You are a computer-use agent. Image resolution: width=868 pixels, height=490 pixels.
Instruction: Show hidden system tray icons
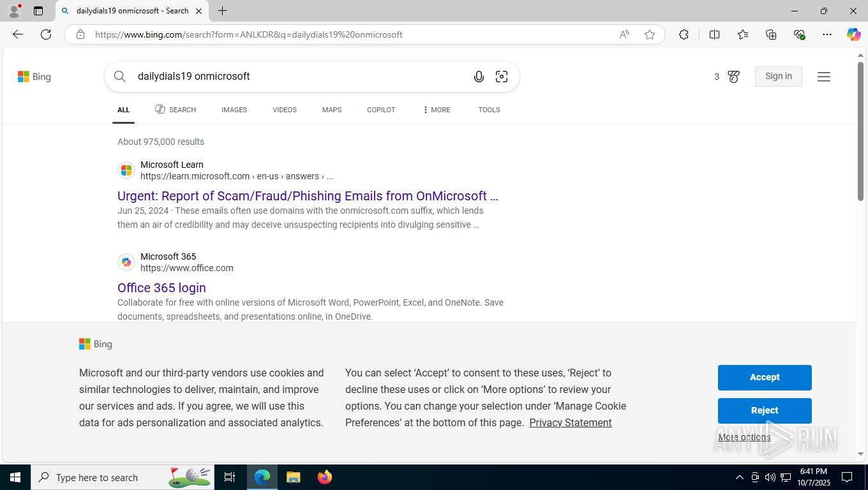tap(739, 477)
